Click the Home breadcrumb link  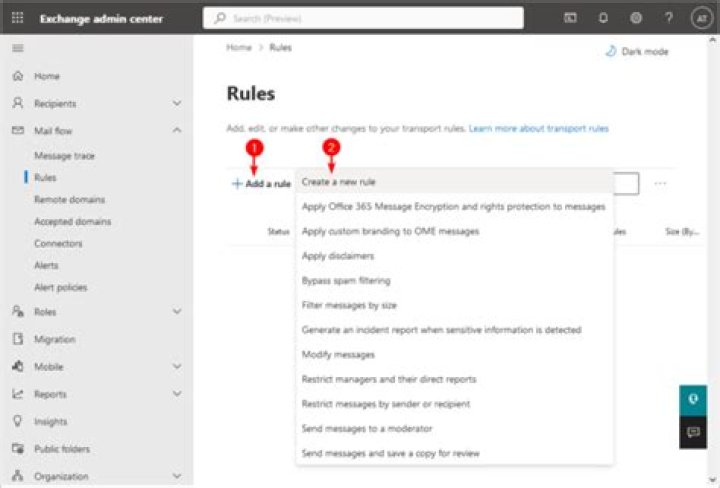tap(239, 47)
